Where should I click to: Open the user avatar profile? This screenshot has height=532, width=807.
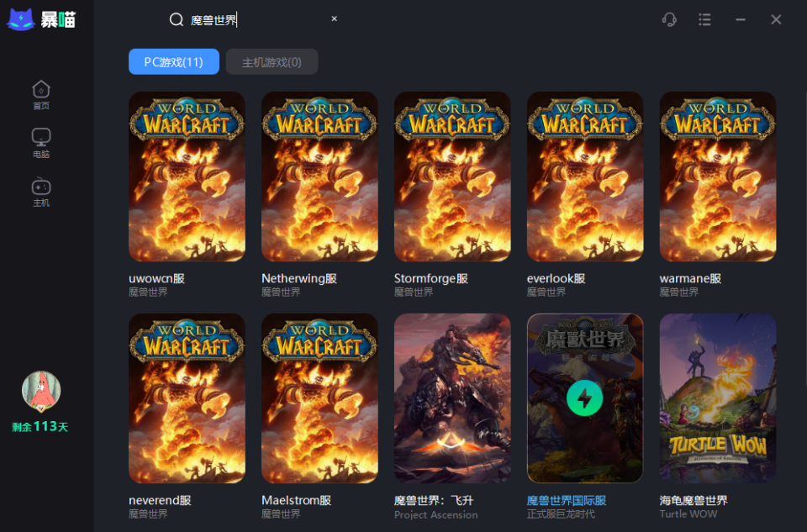click(x=41, y=391)
